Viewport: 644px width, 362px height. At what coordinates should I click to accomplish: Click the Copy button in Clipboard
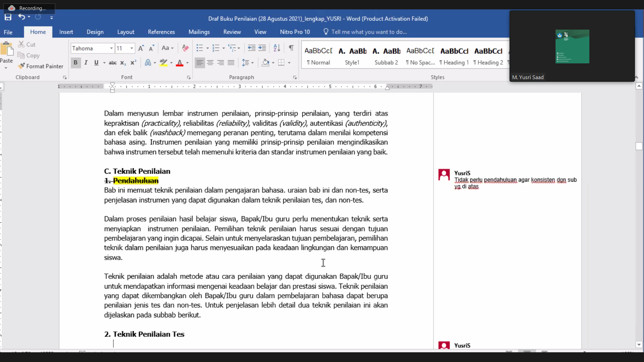[x=29, y=55]
